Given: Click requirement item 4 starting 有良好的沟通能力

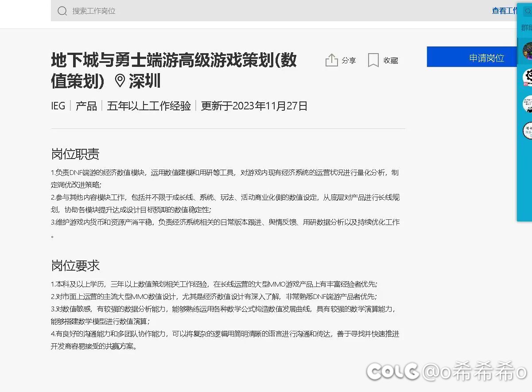Looking at the screenshot, I should [225, 340].
